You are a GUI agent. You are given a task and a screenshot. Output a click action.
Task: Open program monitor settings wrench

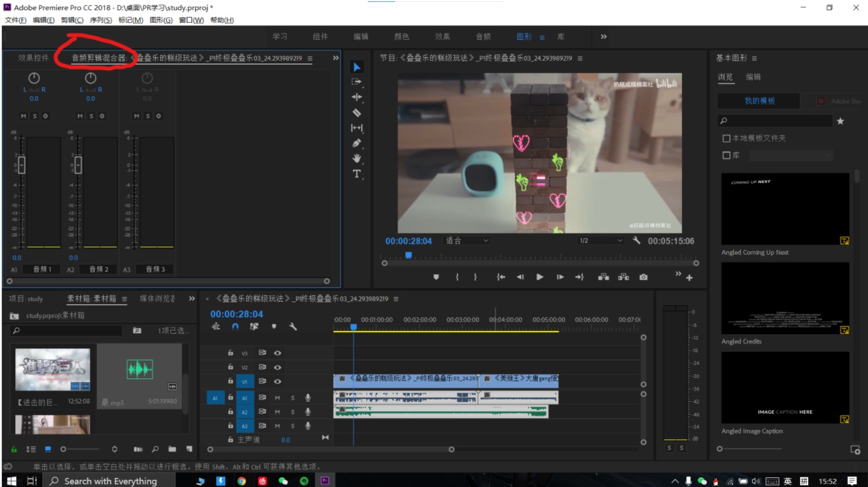click(x=637, y=240)
